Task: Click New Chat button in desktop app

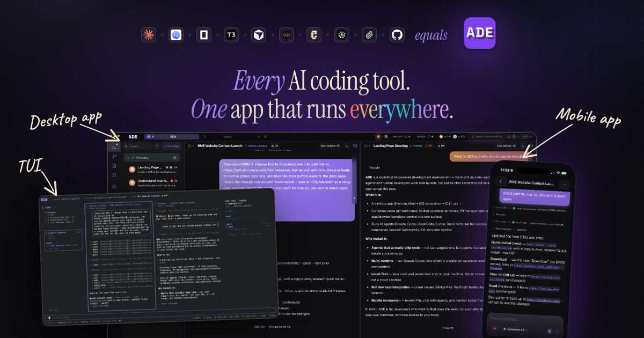Action: click(x=171, y=146)
